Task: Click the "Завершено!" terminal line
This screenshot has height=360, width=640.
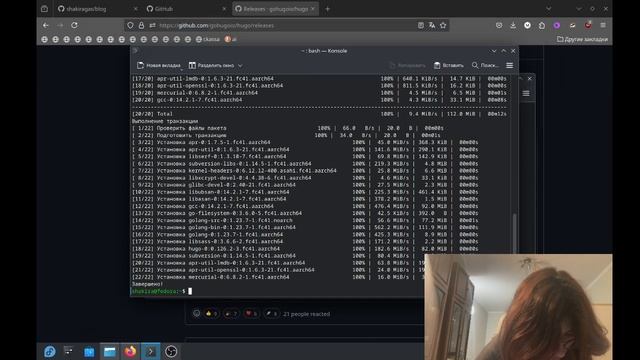Action: tap(147, 284)
